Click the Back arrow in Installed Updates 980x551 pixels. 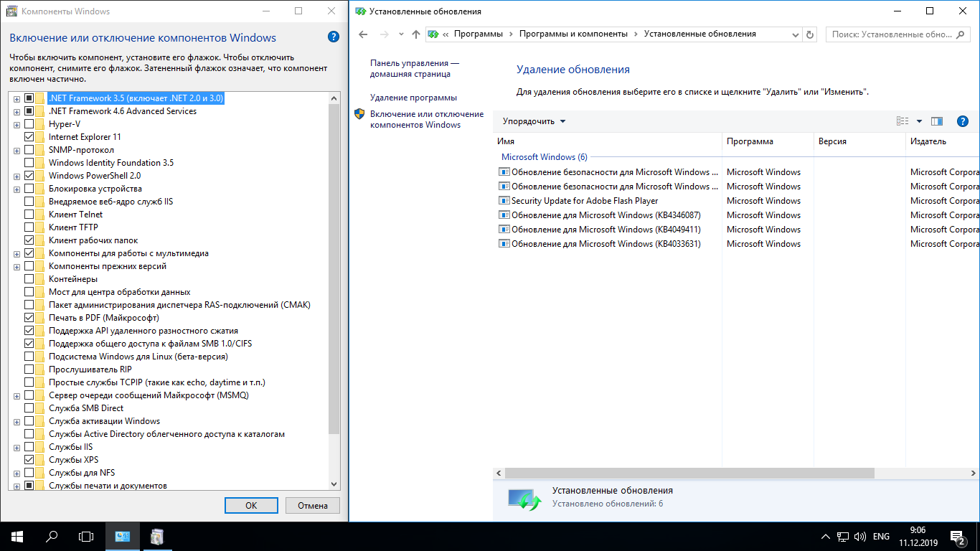tap(363, 34)
